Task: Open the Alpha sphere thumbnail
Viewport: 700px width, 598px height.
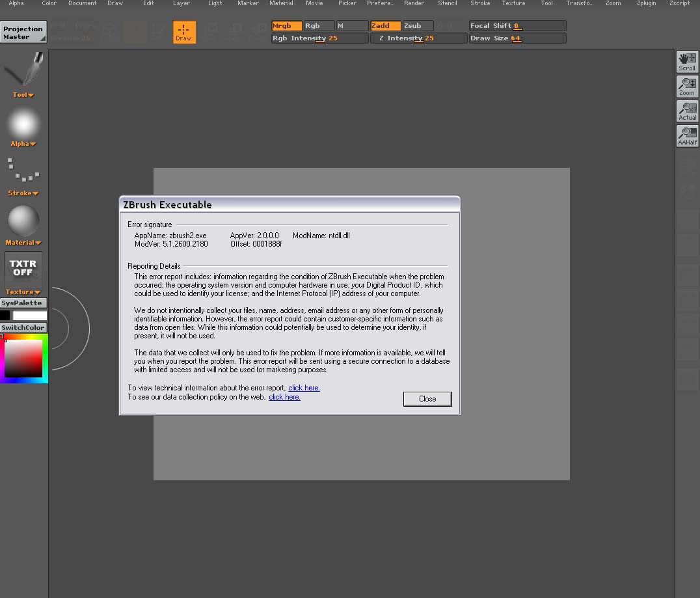Action: 23,124
